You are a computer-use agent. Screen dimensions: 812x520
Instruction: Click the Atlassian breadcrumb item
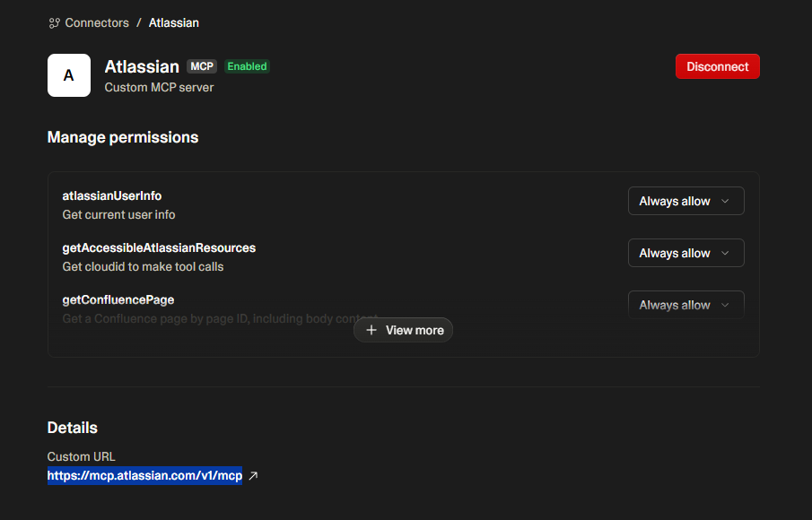[x=173, y=23]
